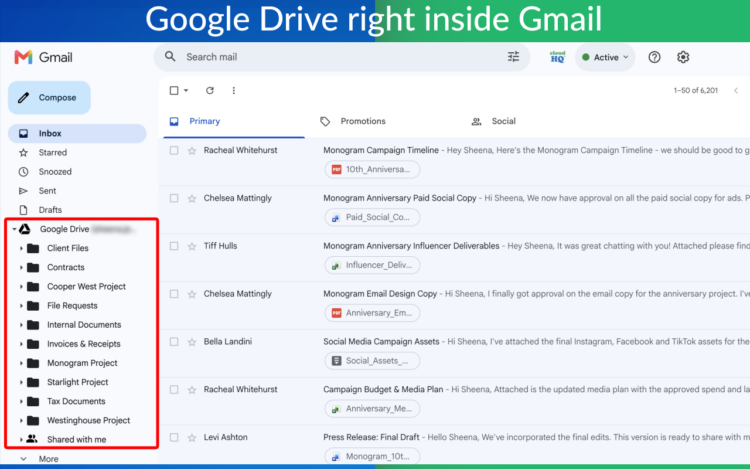Image resolution: width=750 pixels, height=469 pixels.
Task: Open the Active status dropdown
Action: [x=605, y=57]
